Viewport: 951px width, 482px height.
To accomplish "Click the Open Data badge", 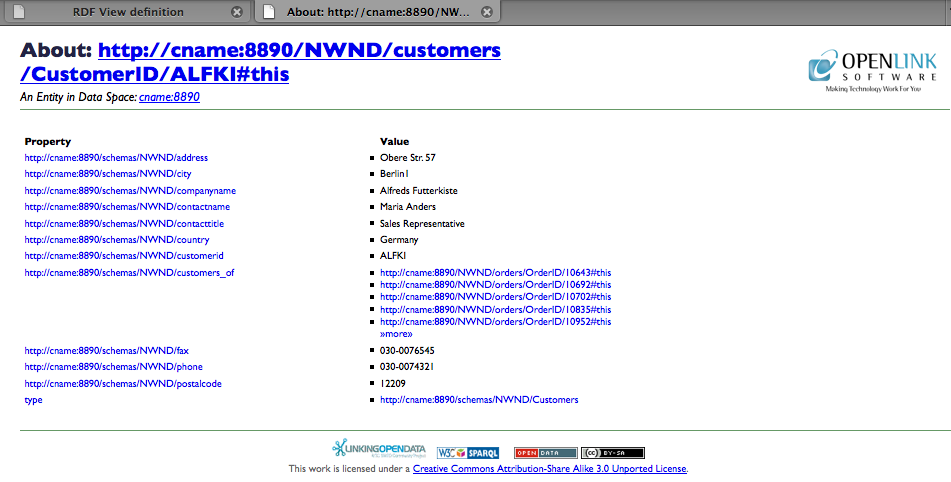I will tap(545, 453).
